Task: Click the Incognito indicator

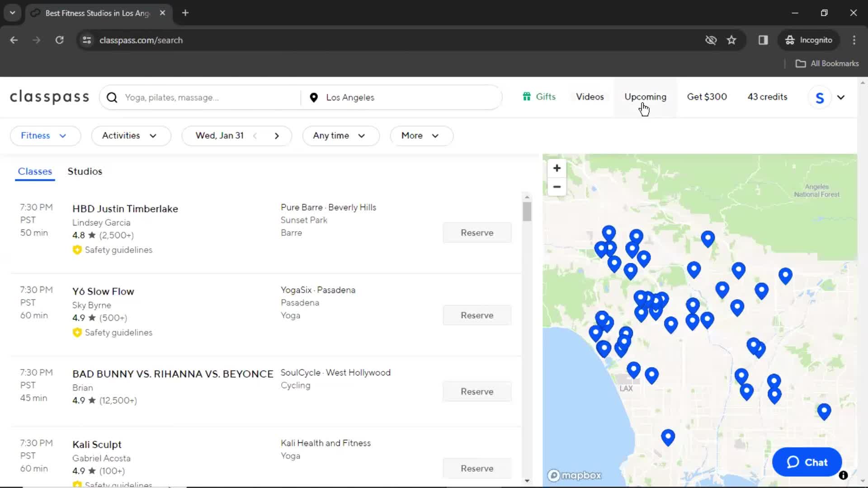Action: pos(809,40)
